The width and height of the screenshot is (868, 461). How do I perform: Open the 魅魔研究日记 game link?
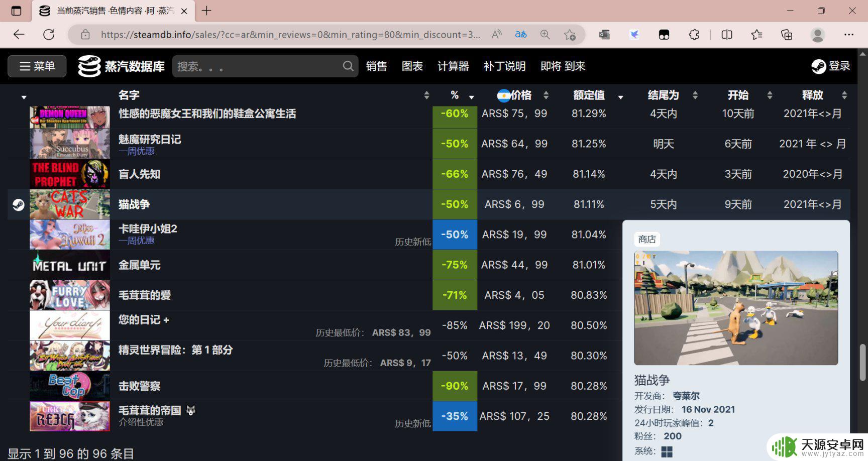150,139
